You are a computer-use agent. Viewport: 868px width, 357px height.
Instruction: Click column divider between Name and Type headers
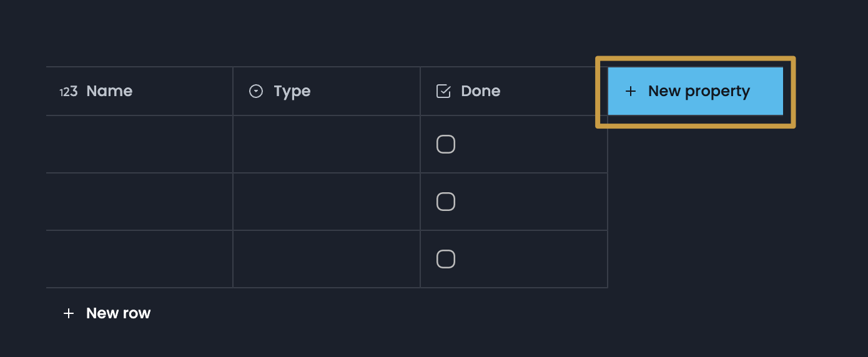pos(233,92)
